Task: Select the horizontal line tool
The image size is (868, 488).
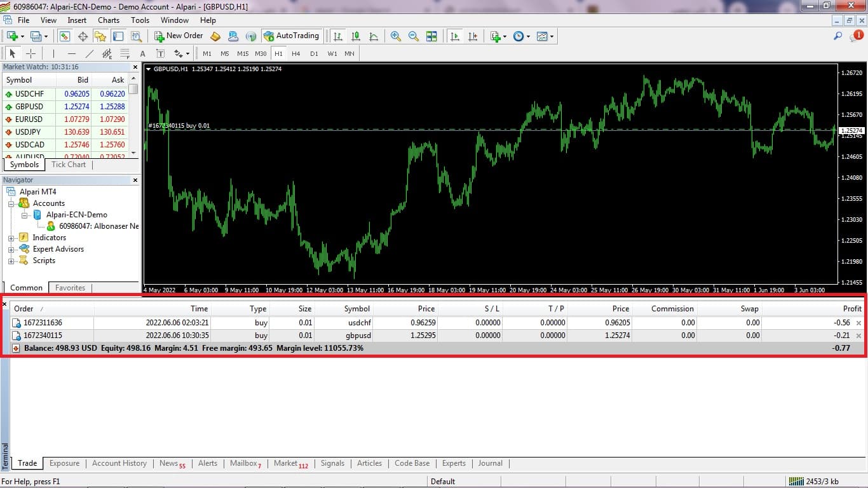Action: pos(71,53)
